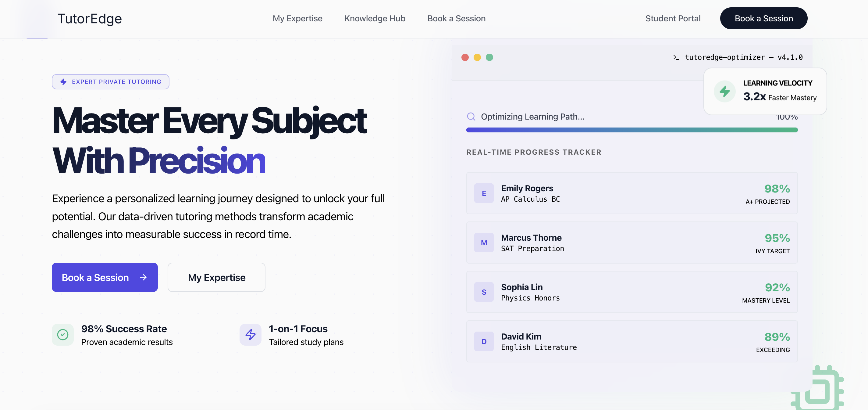The height and width of the screenshot is (410, 868).
Task: Select the magnifying glass icon in Optimizing Learning Path
Action: pyautogui.click(x=471, y=116)
